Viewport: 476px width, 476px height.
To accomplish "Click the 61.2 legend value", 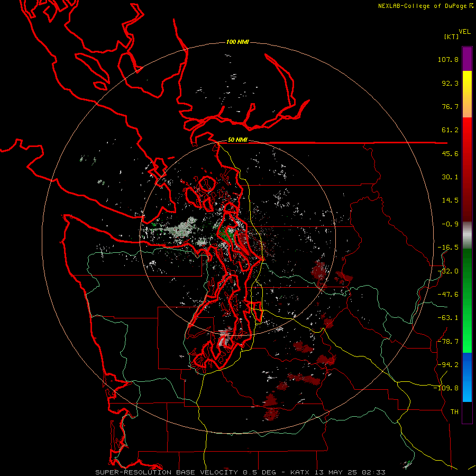I will click(x=450, y=130).
